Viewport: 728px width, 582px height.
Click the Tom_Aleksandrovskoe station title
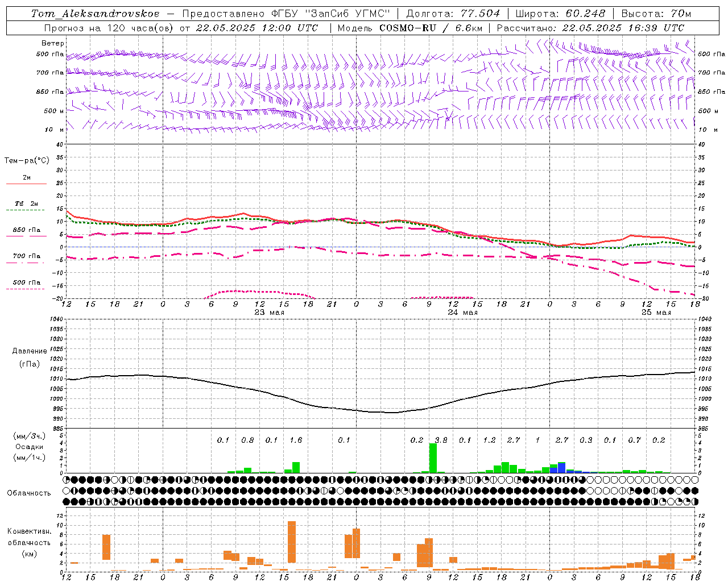point(95,14)
